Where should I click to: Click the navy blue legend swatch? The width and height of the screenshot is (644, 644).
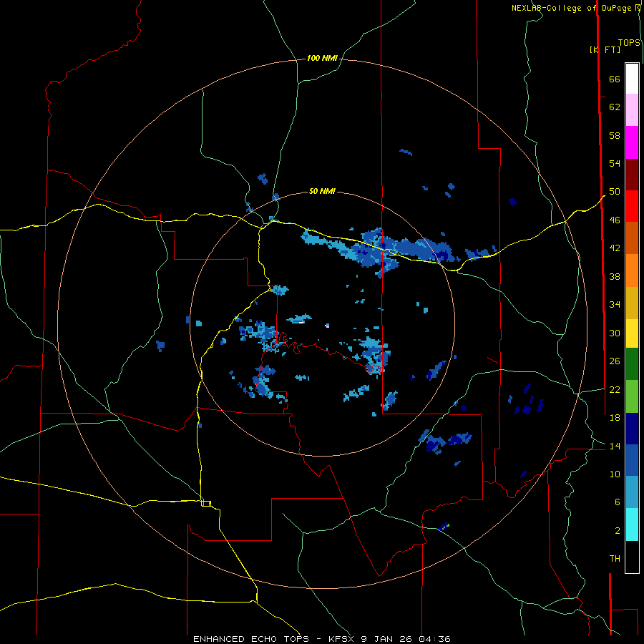632,429
